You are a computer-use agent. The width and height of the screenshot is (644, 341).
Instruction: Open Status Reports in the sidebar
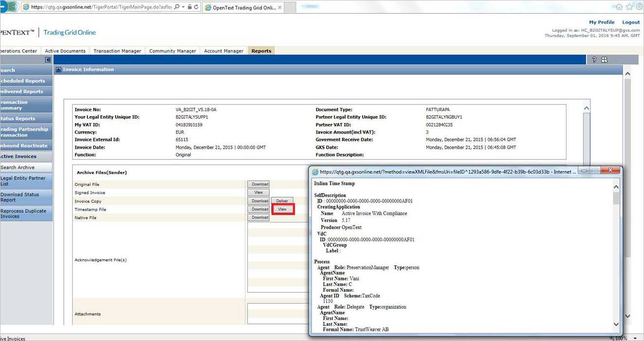click(x=26, y=119)
